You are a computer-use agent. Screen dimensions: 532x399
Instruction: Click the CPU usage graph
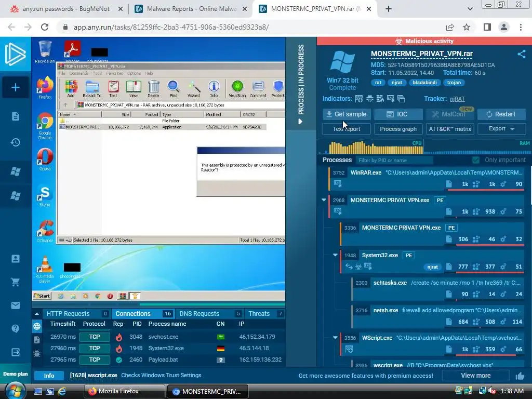click(371, 148)
